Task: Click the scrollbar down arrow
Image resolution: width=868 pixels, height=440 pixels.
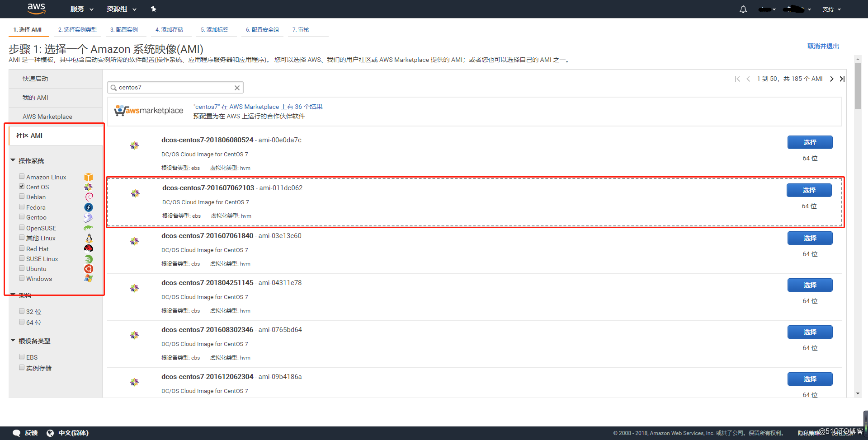Action: click(858, 394)
